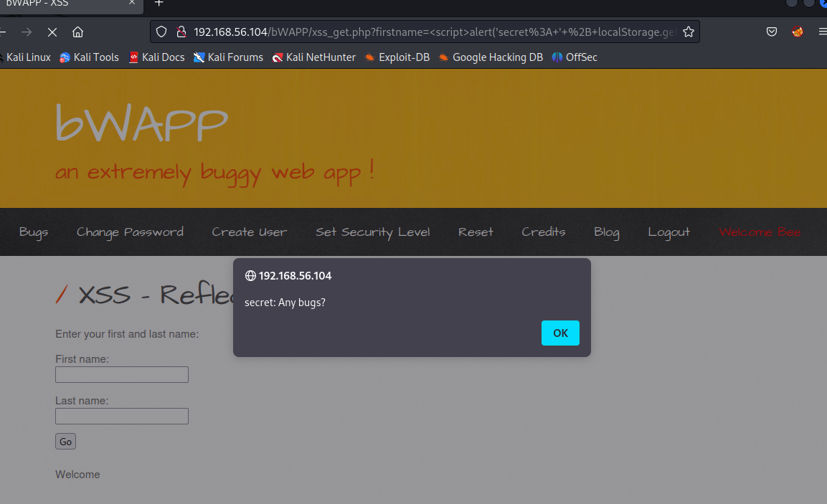This screenshot has width=827, height=504.
Task: Click the 'Welcome' text below Go
Action: click(77, 475)
